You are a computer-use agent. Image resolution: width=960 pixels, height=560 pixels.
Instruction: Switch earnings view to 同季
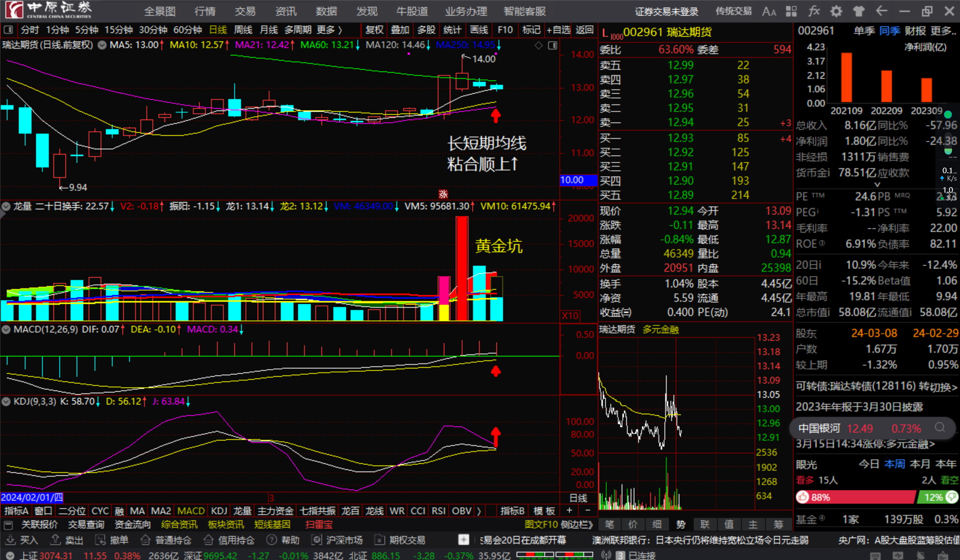pos(890,31)
